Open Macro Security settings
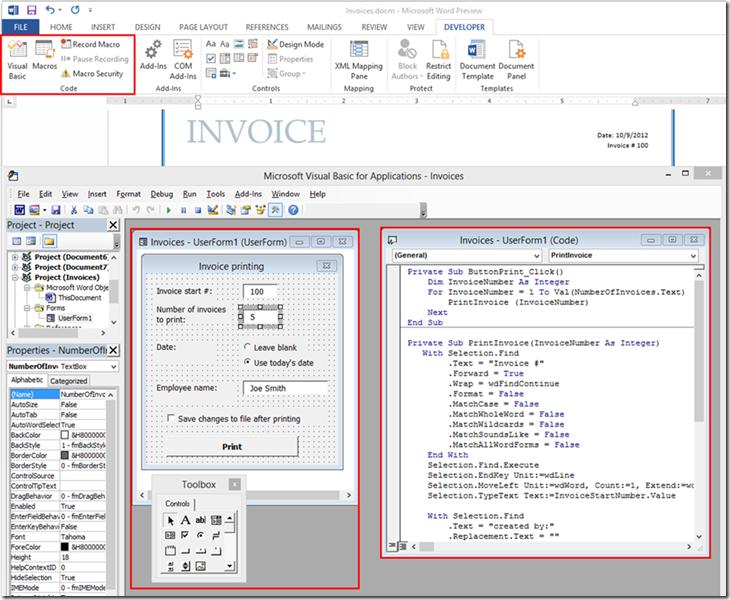The width and height of the screenshot is (730, 600). click(92, 74)
